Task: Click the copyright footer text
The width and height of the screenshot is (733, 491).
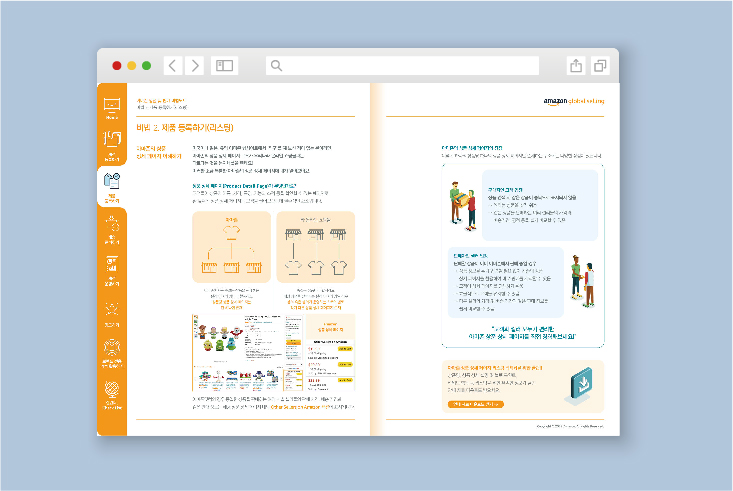Action: coord(570,426)
